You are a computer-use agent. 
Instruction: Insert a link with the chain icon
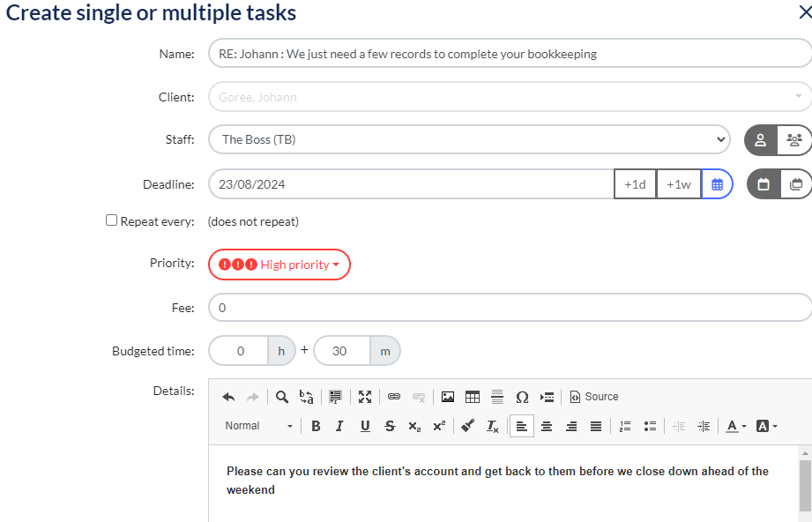(x=394, y=397)
